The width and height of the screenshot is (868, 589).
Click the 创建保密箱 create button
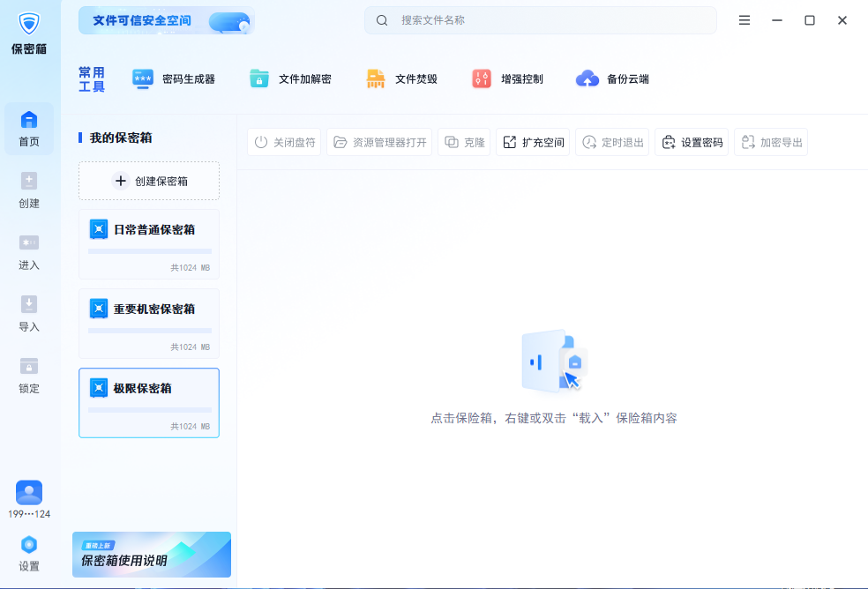coord(149,181)
